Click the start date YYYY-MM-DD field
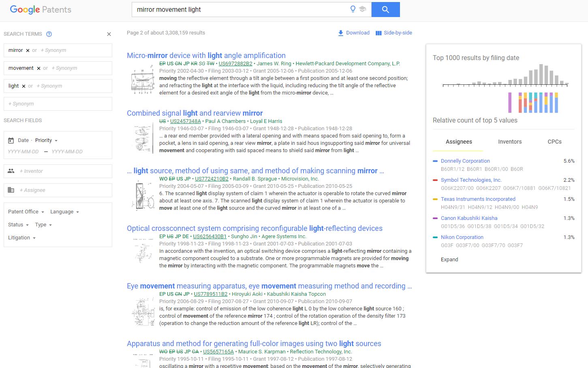This screenshot has width=588, height=368. tap(23, 152)
